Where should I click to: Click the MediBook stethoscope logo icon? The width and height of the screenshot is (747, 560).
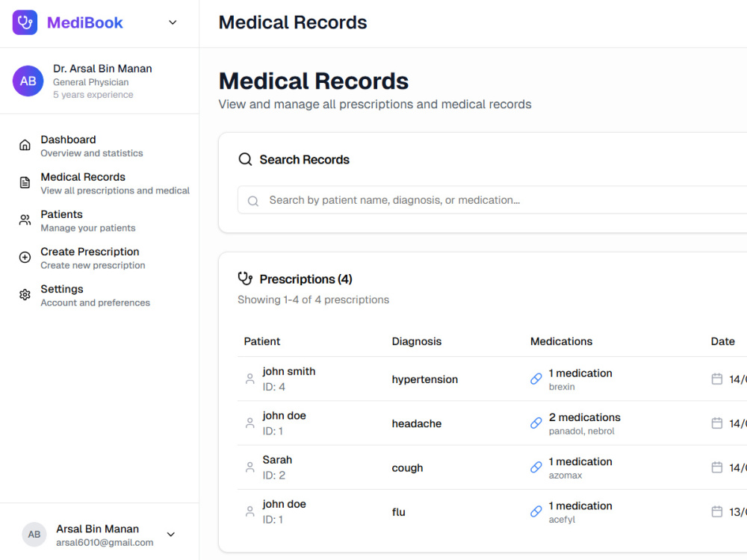pos(25,22)
